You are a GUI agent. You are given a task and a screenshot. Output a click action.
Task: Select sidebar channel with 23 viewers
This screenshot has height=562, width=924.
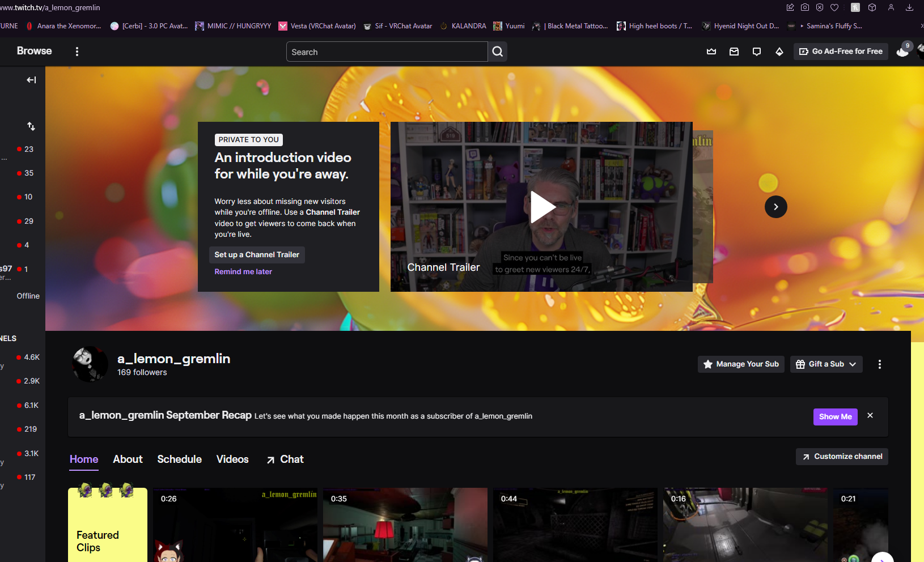[x=23, y=150]
